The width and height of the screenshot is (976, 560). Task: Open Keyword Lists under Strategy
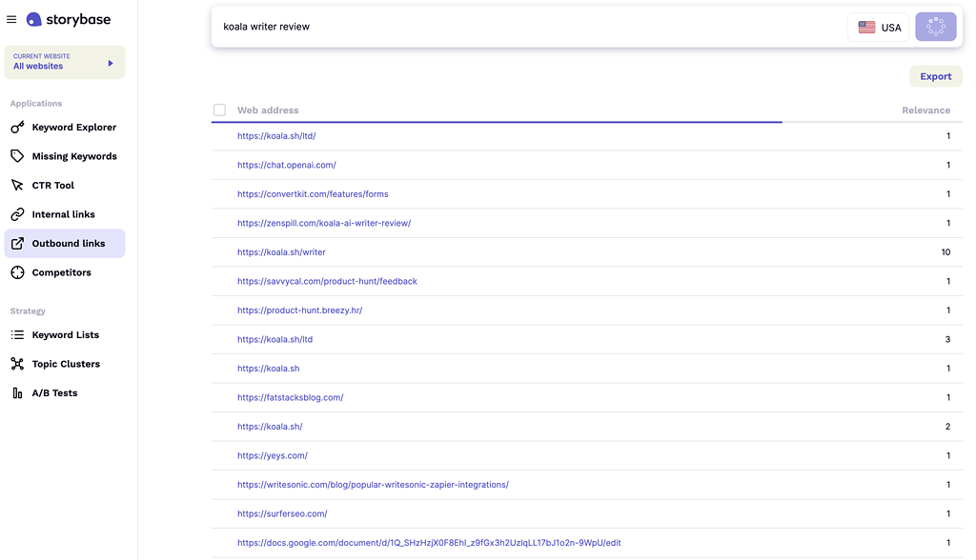[x=65, y=334]
